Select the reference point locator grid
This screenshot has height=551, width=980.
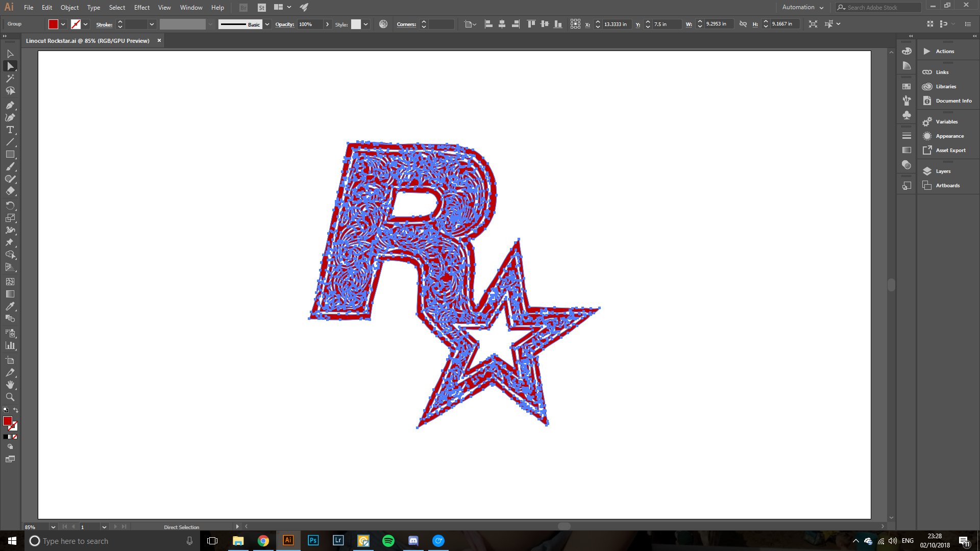[x=575, y=24]
